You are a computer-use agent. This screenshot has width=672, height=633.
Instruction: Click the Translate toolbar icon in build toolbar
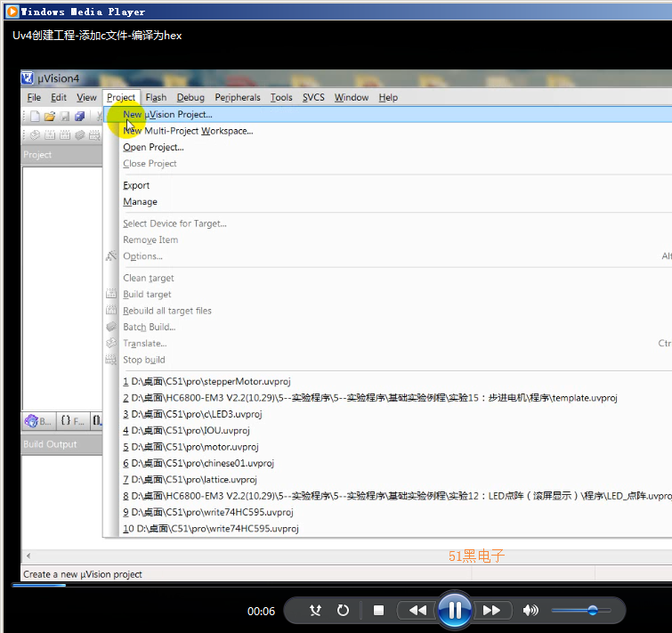pos(35,135)
